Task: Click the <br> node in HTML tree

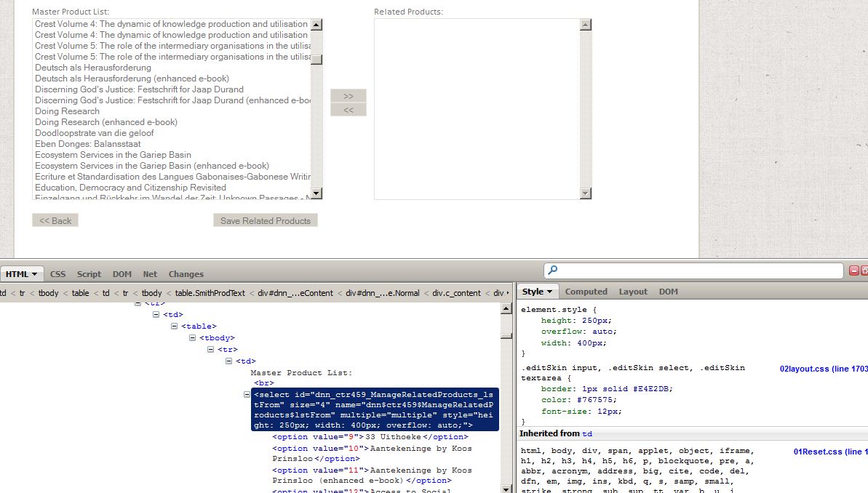Action: tap(264, 383)
